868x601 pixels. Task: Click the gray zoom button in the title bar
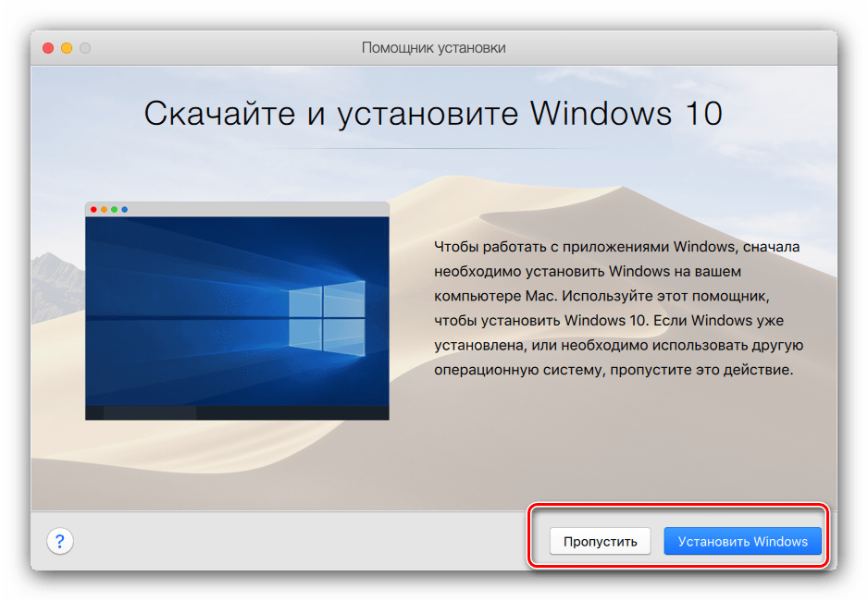click(85, 48)
